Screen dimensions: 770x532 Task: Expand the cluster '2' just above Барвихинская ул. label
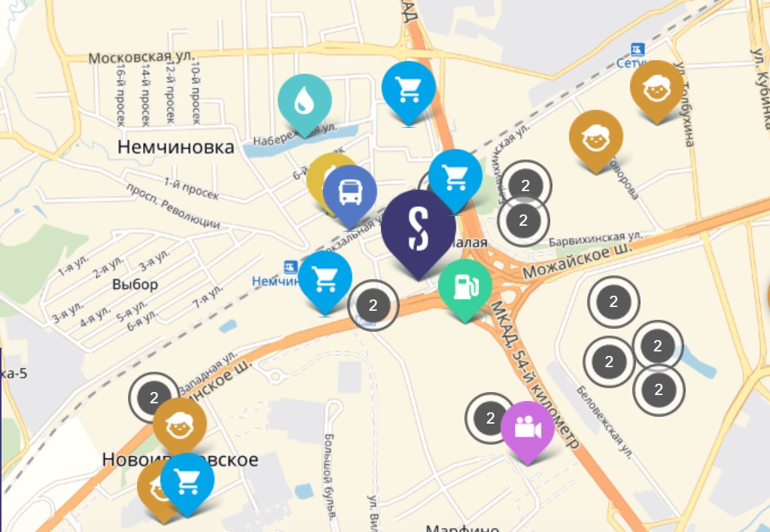(523, 220)
